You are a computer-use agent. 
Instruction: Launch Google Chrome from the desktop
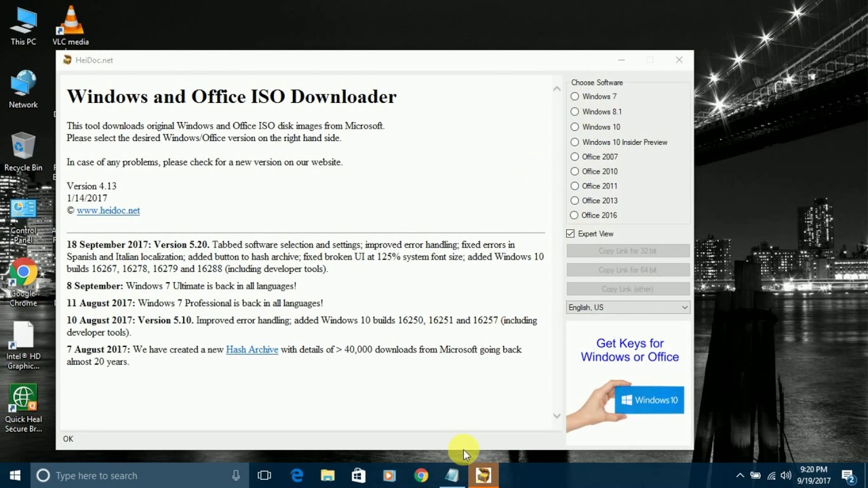pyautogui.click(x=23, y=283)
